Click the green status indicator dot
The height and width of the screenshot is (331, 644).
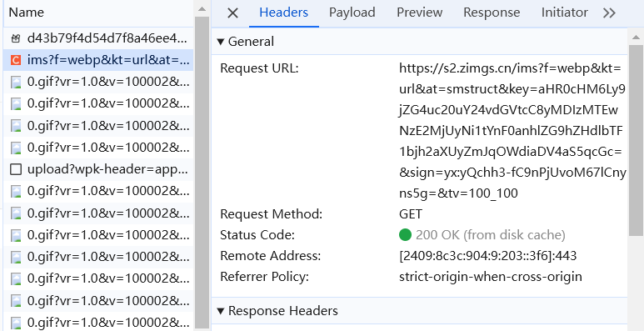pyautogui.click(x=405, y=235)
